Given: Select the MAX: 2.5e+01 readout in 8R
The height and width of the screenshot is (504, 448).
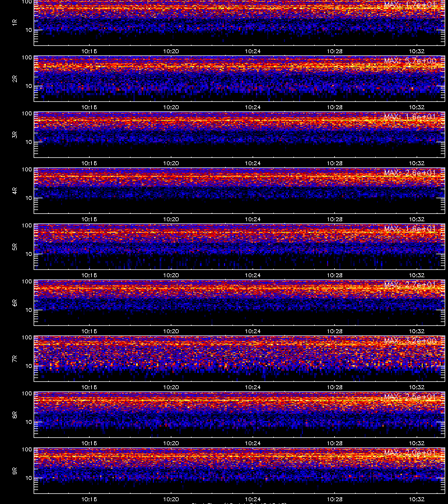Looking at the screenshot, I should click(x=410, y=396).
